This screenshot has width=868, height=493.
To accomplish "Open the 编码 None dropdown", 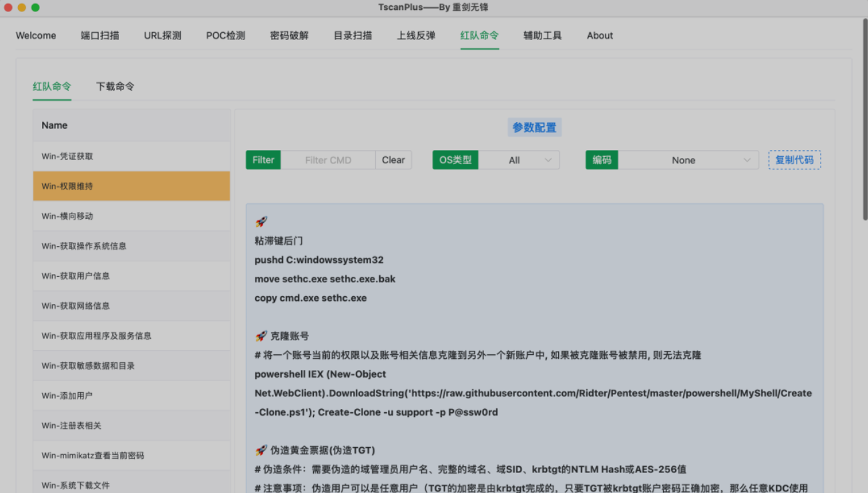I will coord(688,160).
